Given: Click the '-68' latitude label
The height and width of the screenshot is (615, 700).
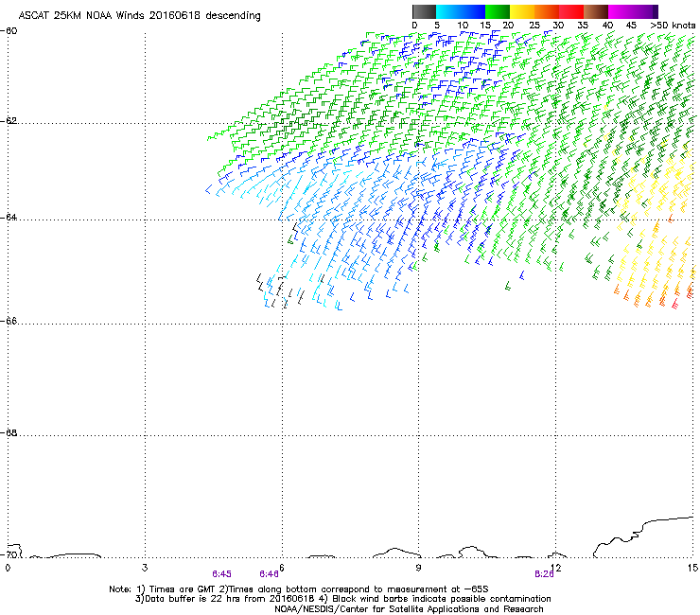Looking at the screenshot, I should point(9,432).
